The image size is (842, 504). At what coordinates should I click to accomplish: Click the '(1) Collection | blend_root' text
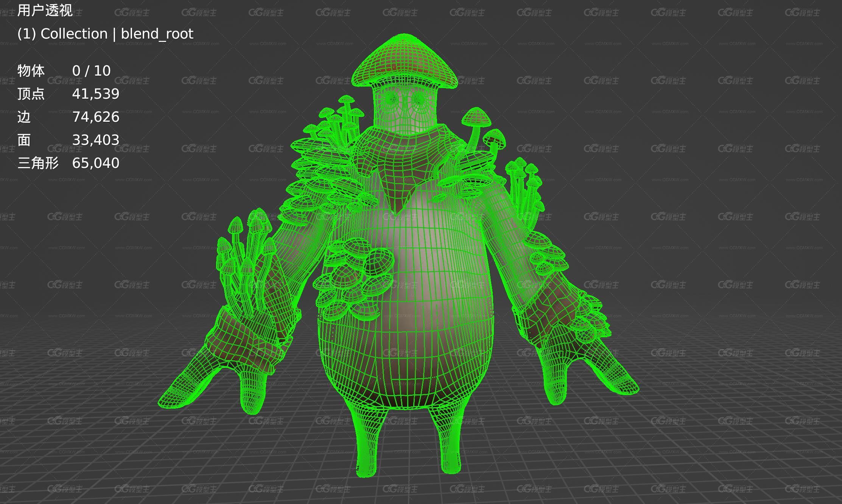pos(105,34)
